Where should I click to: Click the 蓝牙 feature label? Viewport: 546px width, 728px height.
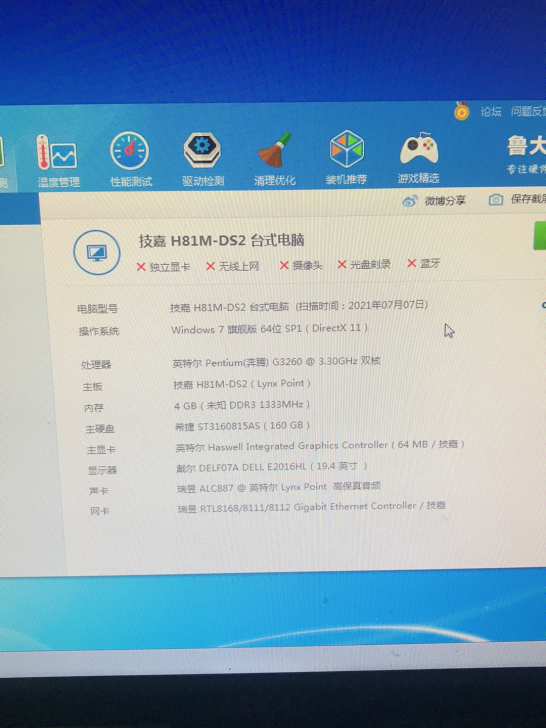(430, 263)
